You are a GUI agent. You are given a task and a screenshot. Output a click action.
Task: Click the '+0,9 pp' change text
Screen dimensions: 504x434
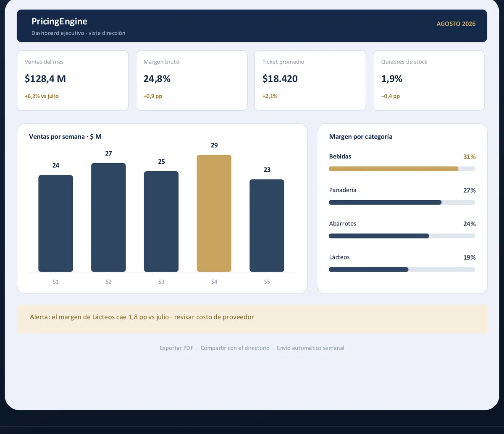click(x=153, y=96)
